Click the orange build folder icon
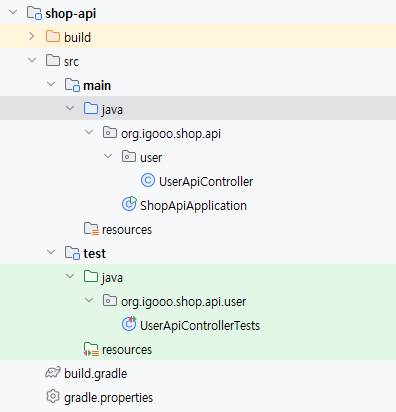This screenshot has height=412, width=396. (53, 36)
